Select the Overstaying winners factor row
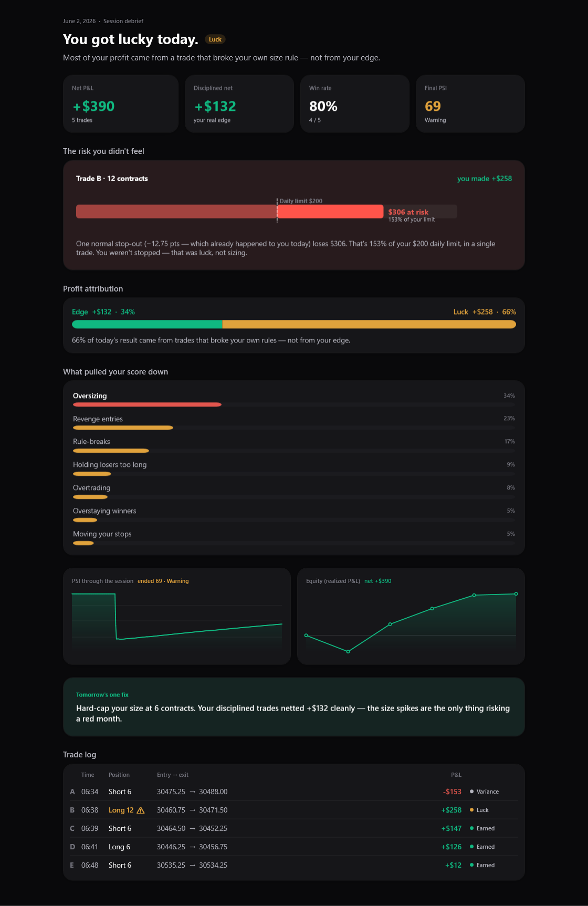The width and height of the screenshot is (588, 906). (x=294, y=515)
